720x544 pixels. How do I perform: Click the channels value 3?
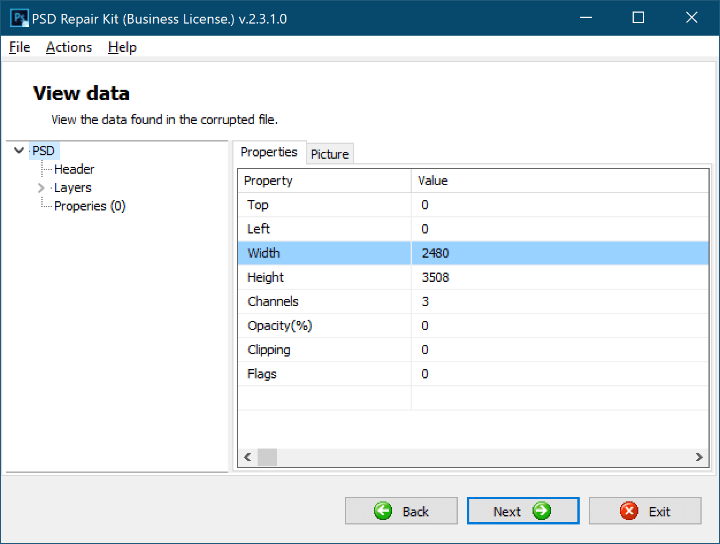tap(425, 302)
